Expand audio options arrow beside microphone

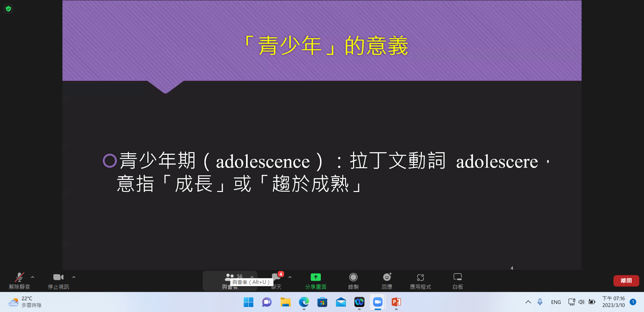pyautogui.click(x=33, y=277)
